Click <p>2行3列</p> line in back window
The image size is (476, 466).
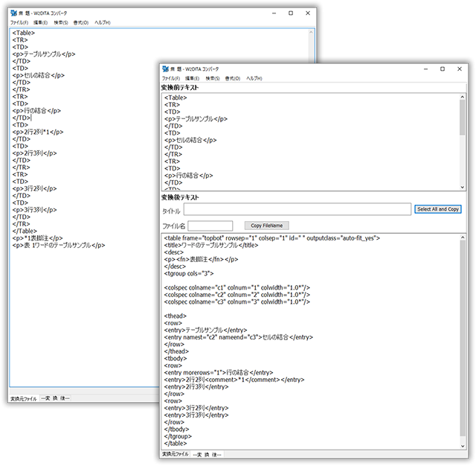pyautogui.click(x=34, y=153)
